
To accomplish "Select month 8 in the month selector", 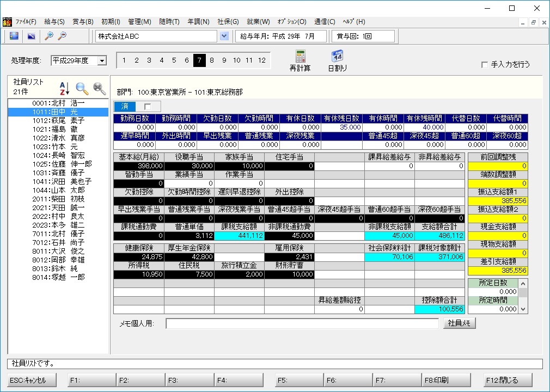I will [x=211, y=60].
